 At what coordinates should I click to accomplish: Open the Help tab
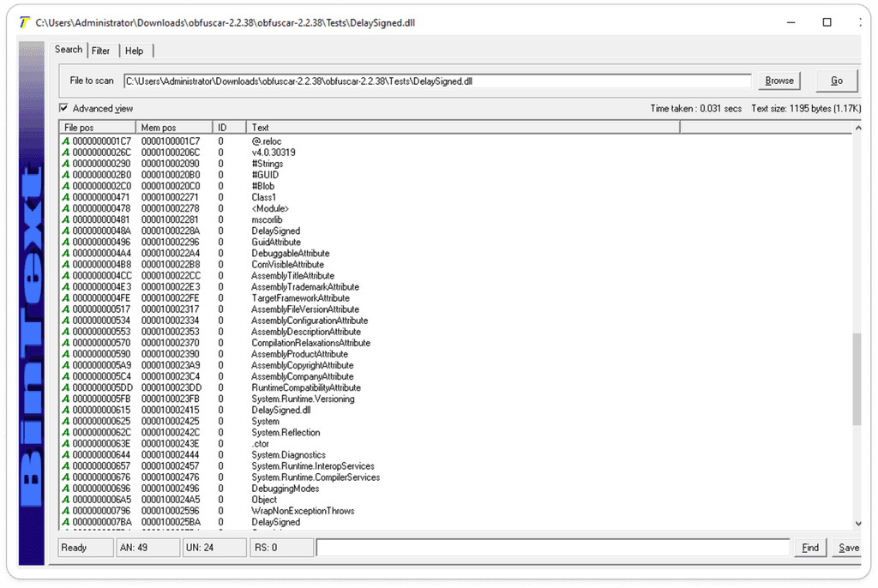pos(134,51)
